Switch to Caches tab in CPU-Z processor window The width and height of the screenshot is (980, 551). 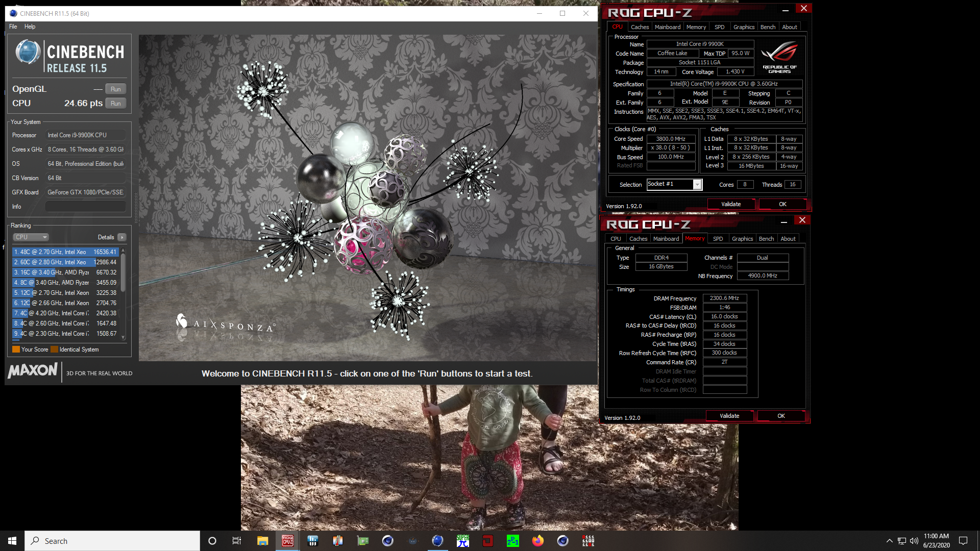tap(640, 27)
